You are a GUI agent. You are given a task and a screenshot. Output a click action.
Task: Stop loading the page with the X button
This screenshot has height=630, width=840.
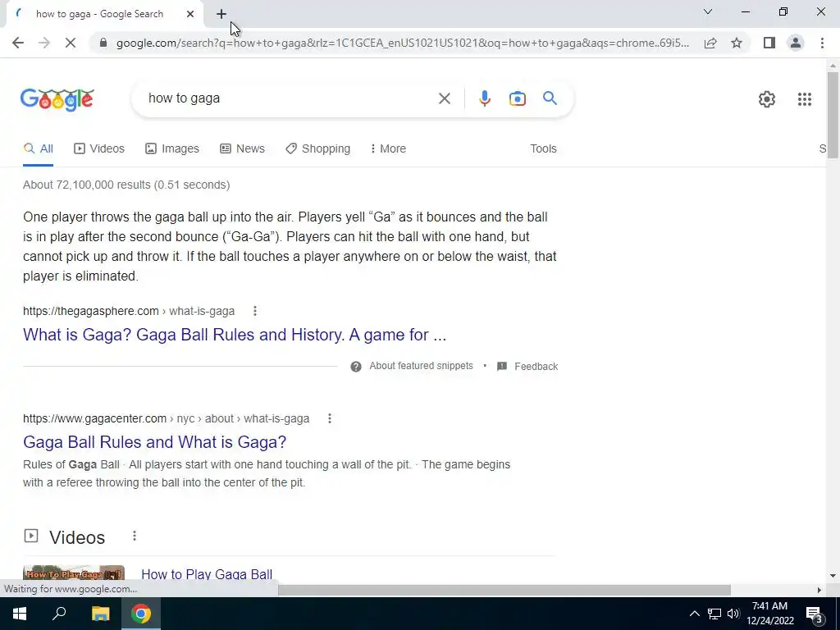point(71,43)
